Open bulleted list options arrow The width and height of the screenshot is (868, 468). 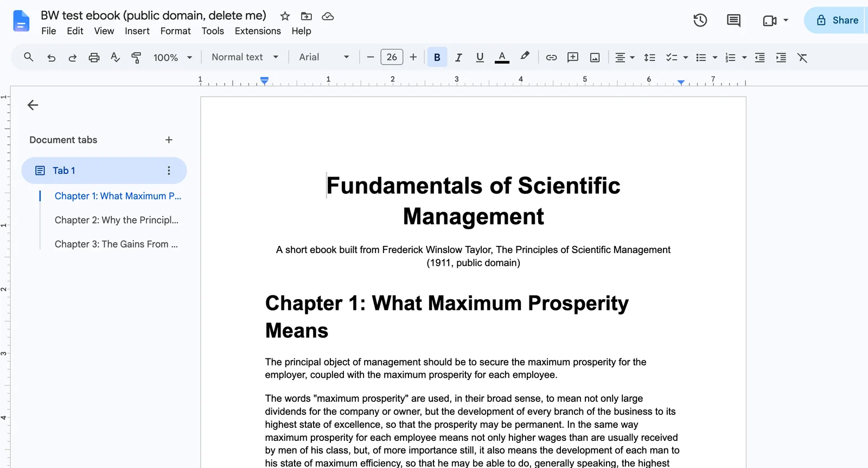715,58
